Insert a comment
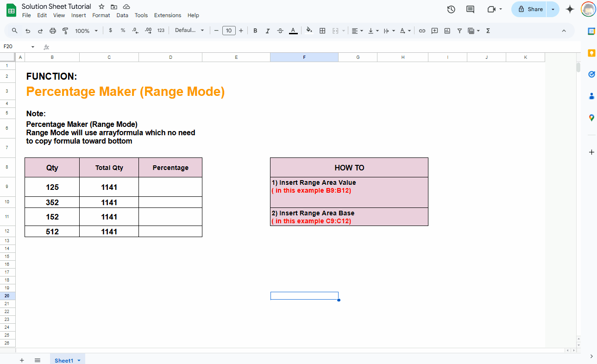The image size is (597, 364). click(434, 31)
